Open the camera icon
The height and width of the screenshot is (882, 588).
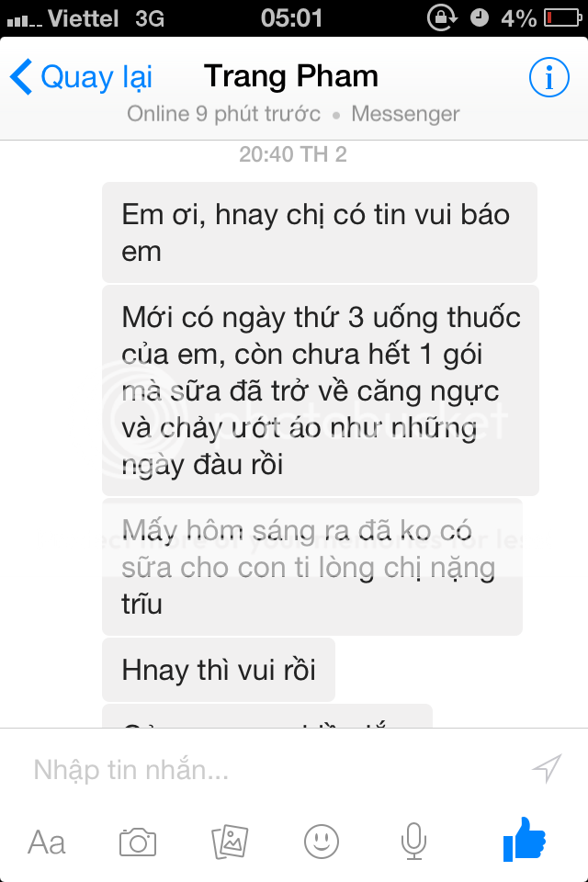(138, 842)
